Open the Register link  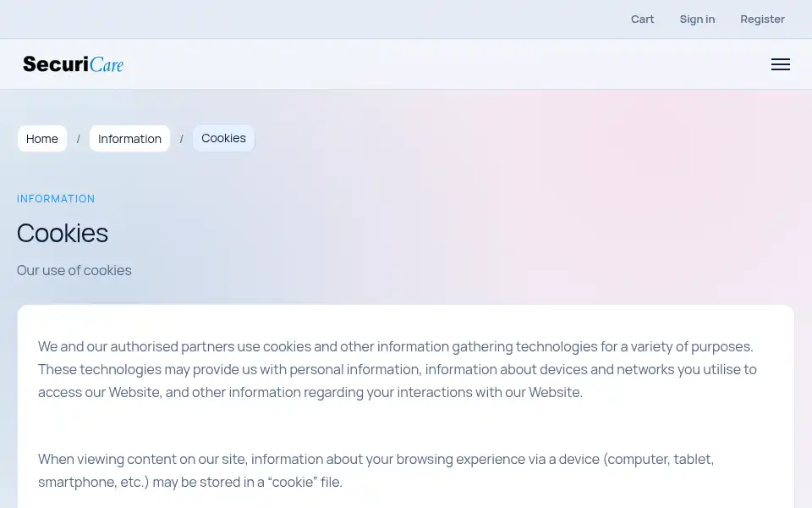762,19
